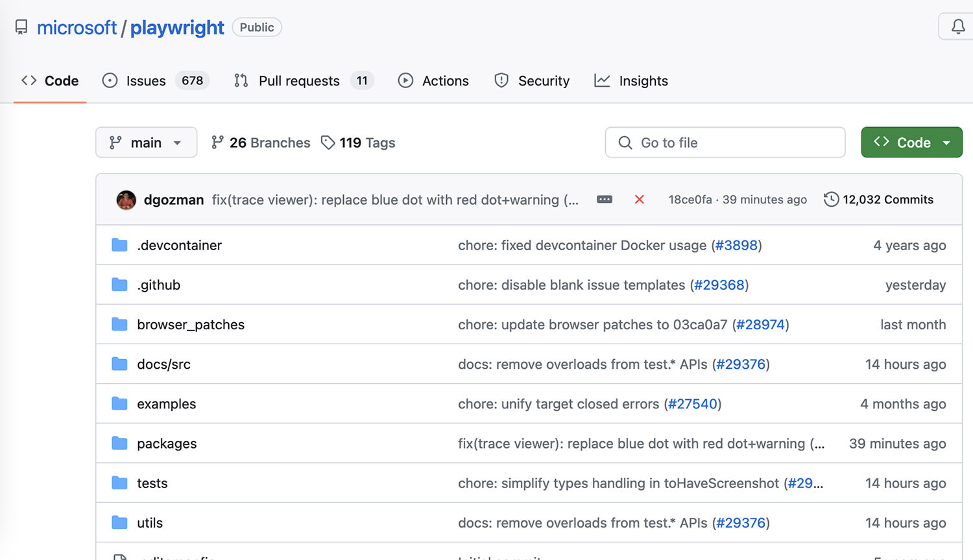Open the Security tab
The width and height of the screenshot is (973, 560).
pos(532,81)
